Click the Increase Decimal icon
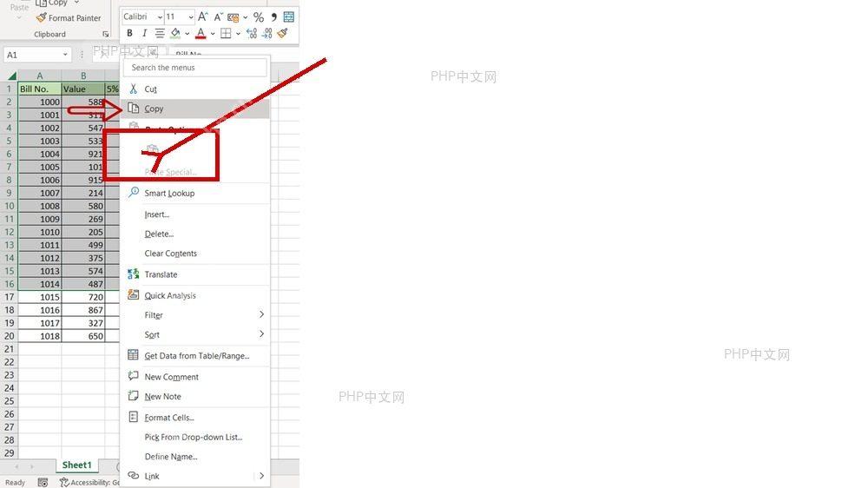The height and width of the screenshot is (488, 868). pyautogui.click(x=252, y=33)
